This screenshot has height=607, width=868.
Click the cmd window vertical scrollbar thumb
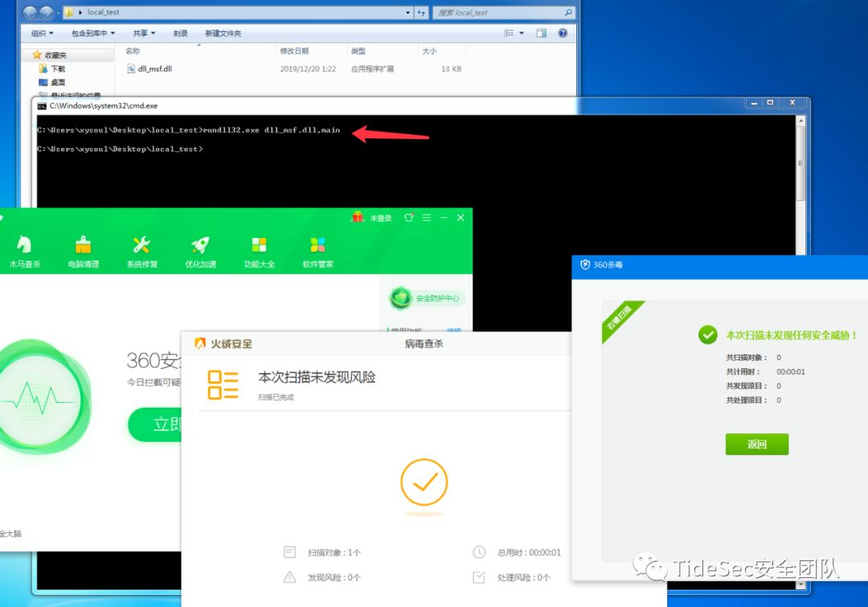click(x=800, y=163)
